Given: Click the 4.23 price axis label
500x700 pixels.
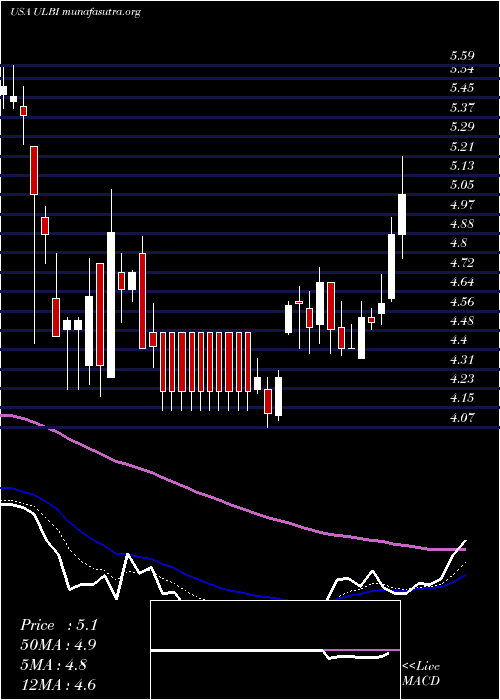Looking at the screenshot, I should pos(462,379).
